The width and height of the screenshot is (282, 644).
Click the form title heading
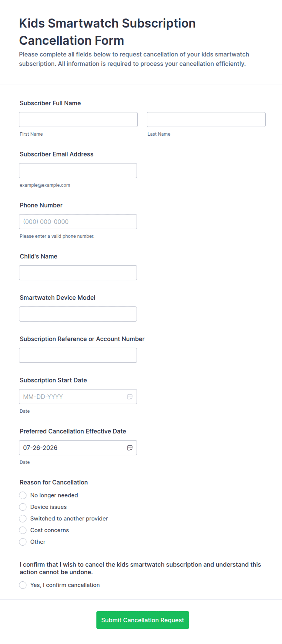(x=107, y=32)
